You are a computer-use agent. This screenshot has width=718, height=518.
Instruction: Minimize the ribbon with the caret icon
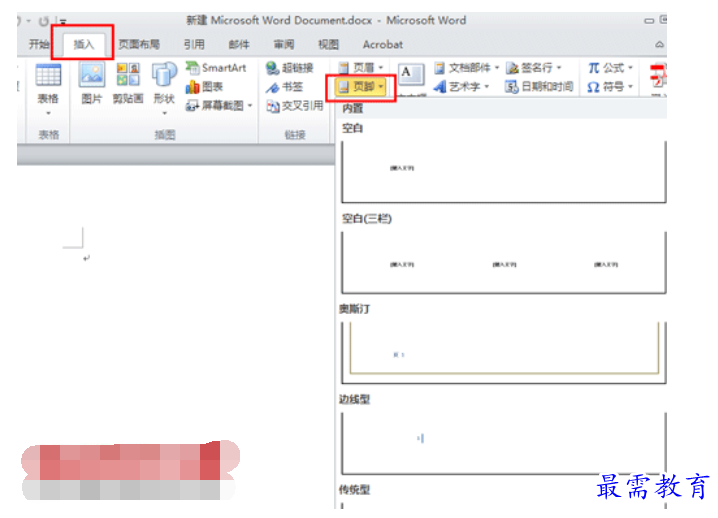659,44
